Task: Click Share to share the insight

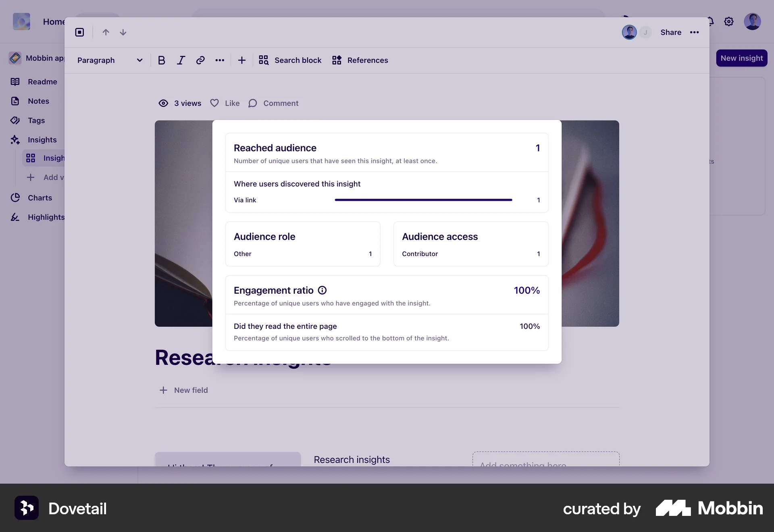Action: 670,32
